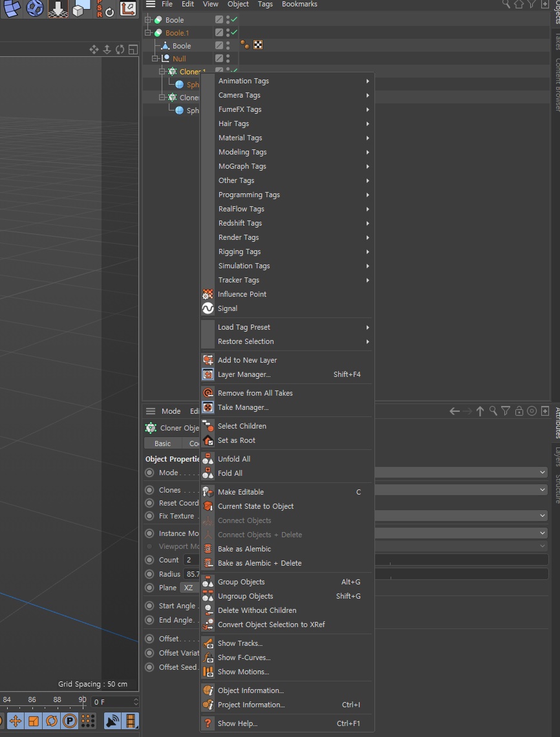The width and height of the screenshot is (560, 737).
Task: Toggle the green enable checkmark on Boole.1
Action: (234, 32)
